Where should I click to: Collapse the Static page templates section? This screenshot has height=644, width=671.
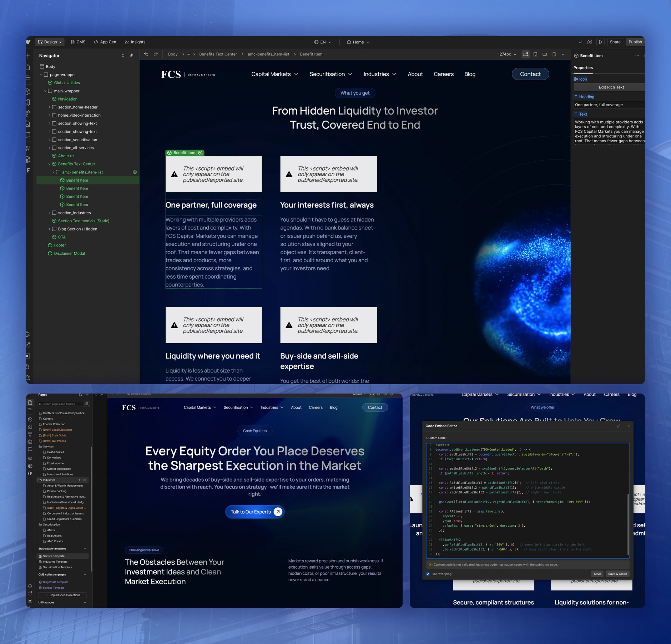pyautogui.click(x=85, y=549)
